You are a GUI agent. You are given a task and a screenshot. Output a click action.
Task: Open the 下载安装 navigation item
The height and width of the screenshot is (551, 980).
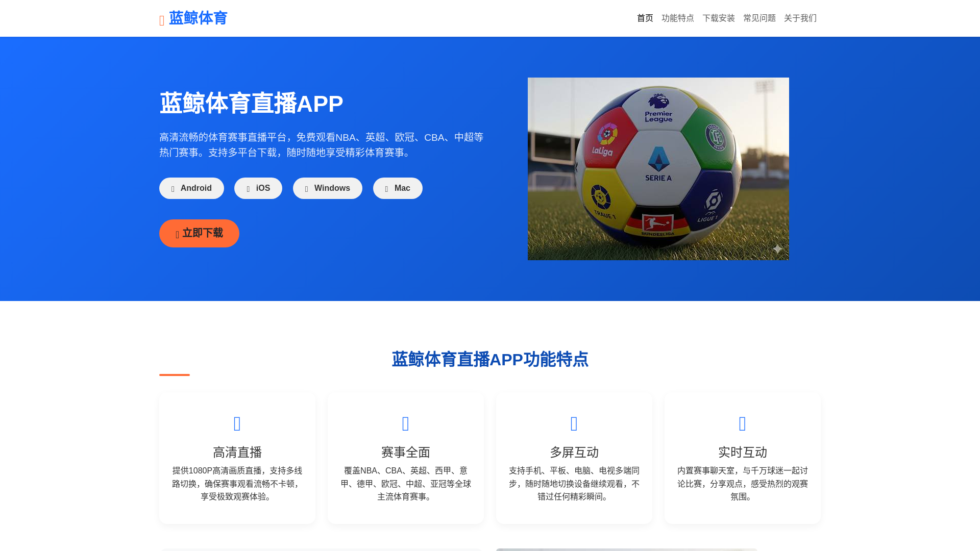tap(719, 18)
